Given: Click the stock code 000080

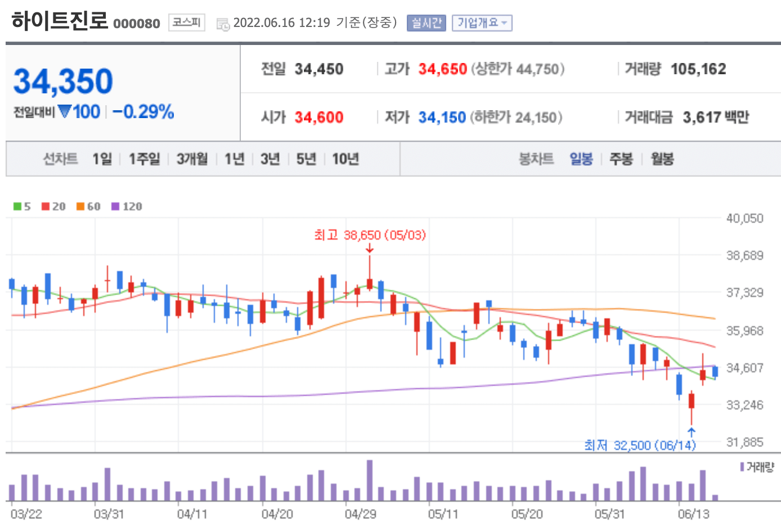Looking at the screenshot, I should [x=137, y=24].
